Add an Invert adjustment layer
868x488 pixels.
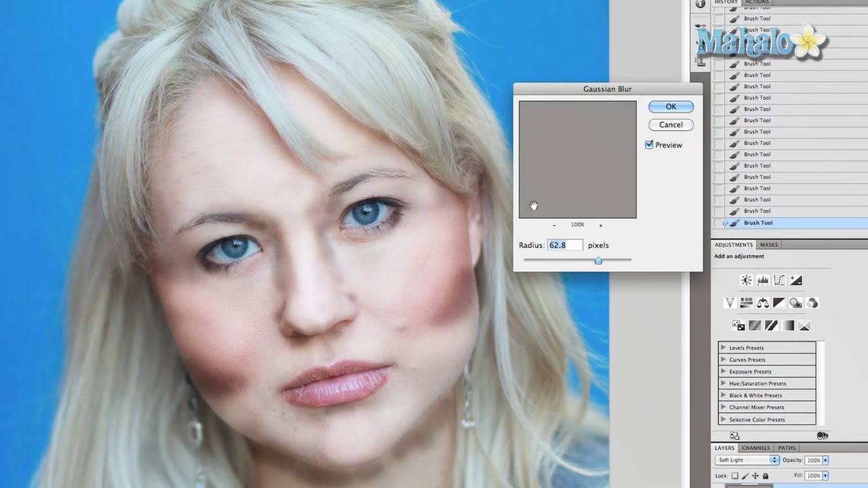pos(738,325)
